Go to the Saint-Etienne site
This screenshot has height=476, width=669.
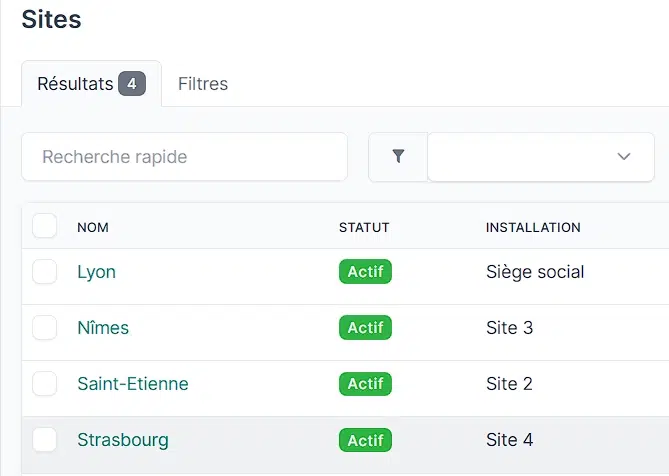coord(132,384)
